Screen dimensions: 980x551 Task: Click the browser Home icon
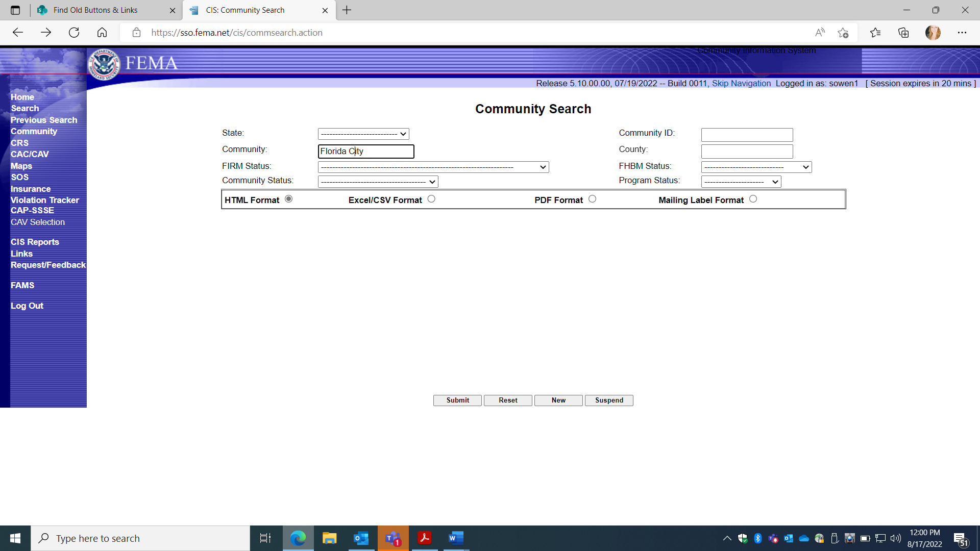coord(102,33)
